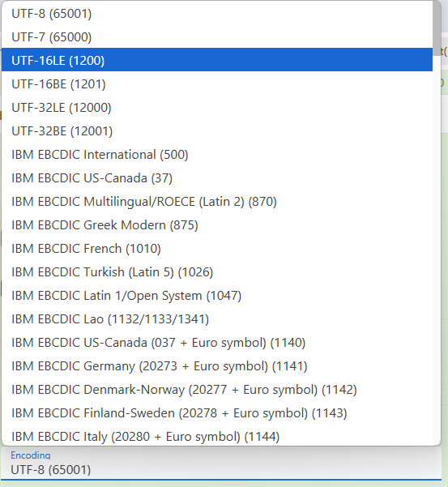Select UTF-32BE (12001) option
This screenshot has height=487, width=448.
coord(217,131)
